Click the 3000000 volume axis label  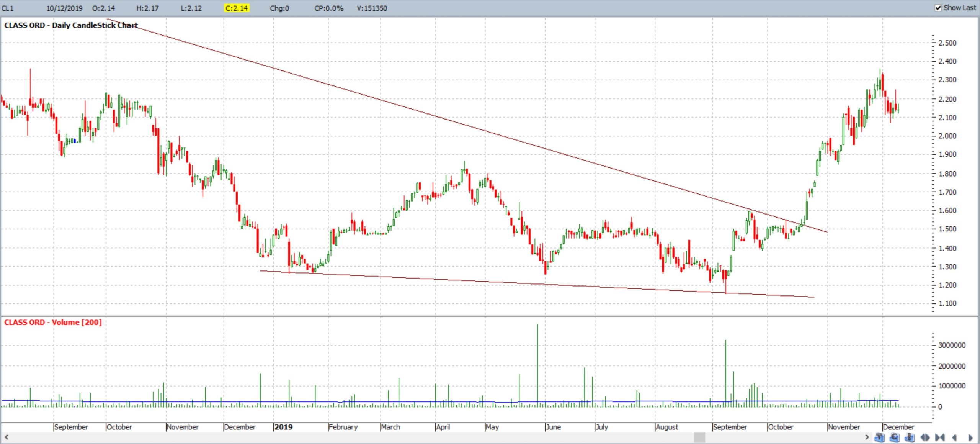[952, 345]
